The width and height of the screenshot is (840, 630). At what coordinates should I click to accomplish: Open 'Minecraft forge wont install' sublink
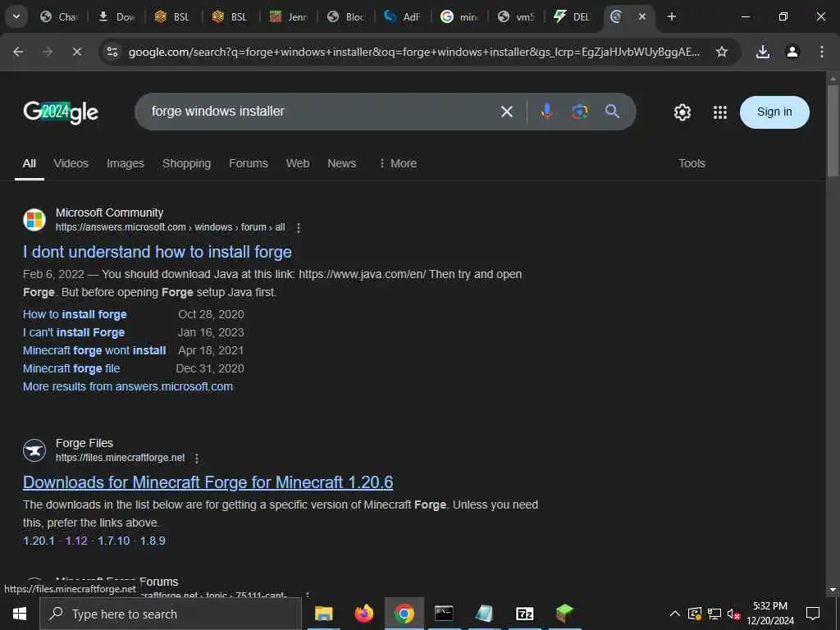(x=94, y=351)
